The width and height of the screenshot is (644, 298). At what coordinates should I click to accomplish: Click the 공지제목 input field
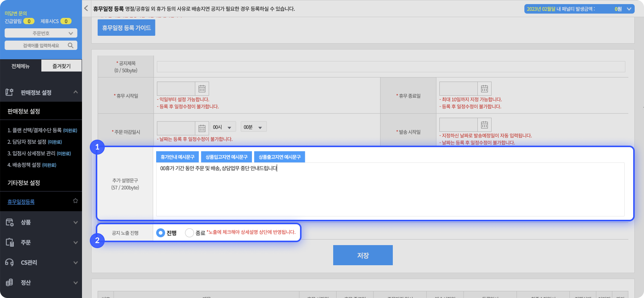tap(391, 67)
